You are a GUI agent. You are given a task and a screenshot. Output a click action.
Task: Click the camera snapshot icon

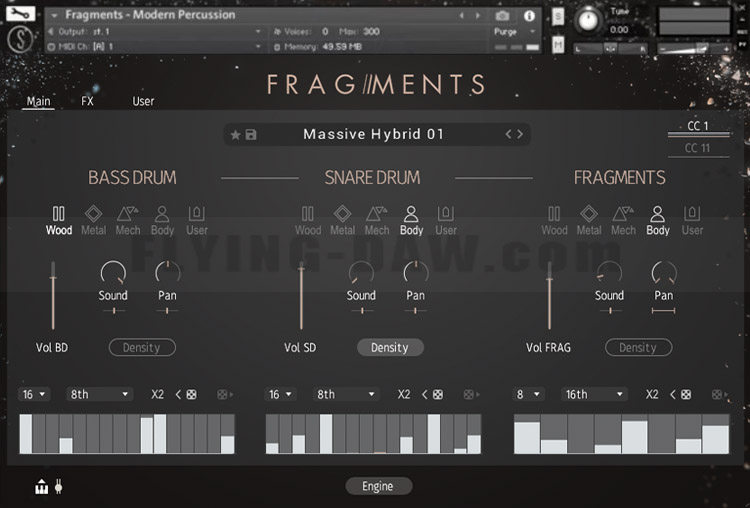[502, 16]
